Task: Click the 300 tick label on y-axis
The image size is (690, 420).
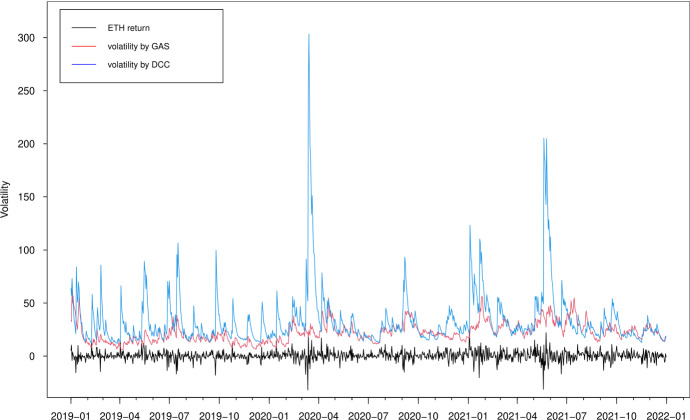Action: 37,38
